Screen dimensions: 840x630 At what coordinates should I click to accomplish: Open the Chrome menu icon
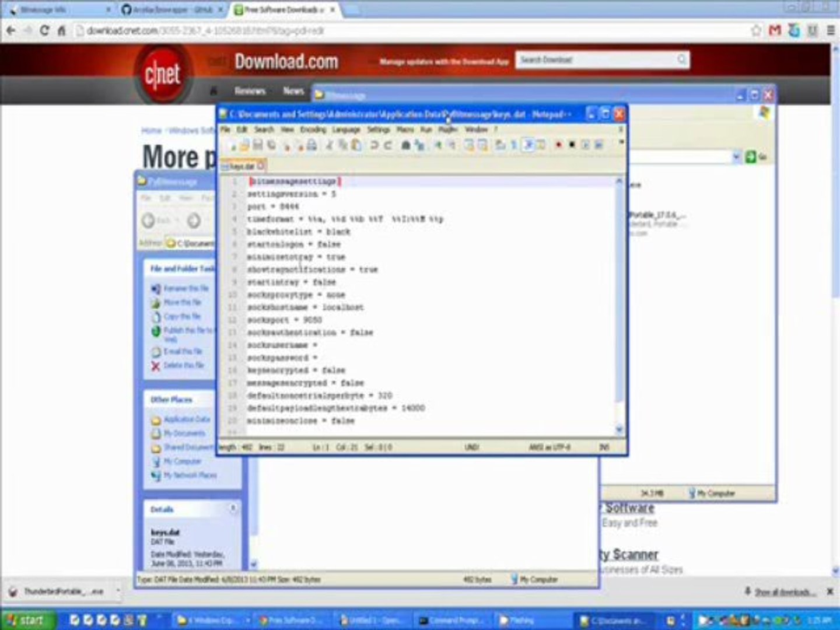pos(831,30)
